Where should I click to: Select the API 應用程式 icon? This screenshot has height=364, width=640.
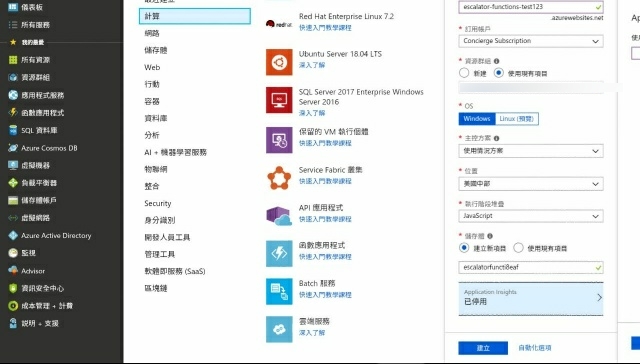point(279,215)
